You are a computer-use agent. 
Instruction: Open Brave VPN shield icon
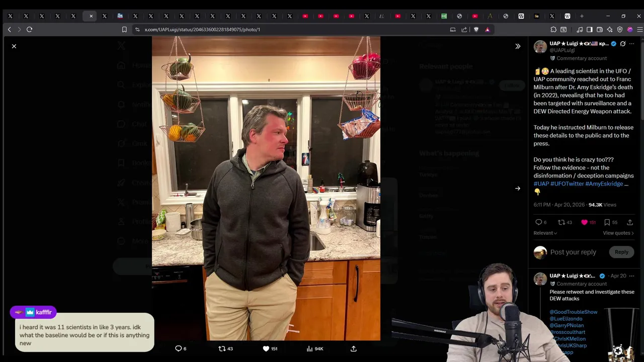[x=620, y=30]
